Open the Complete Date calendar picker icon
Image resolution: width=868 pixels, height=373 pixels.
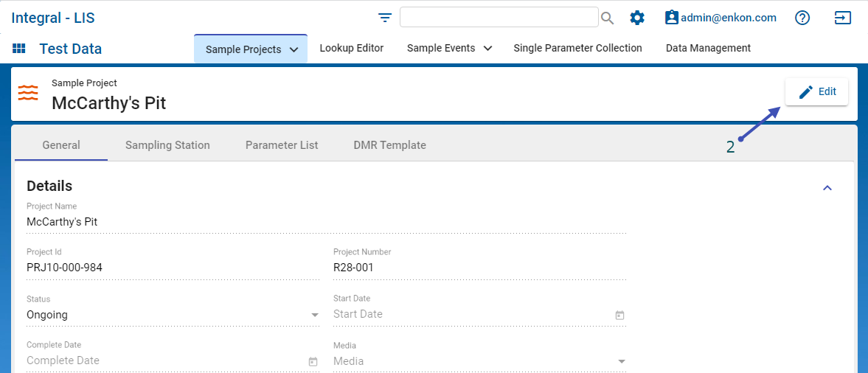[313, 362]
